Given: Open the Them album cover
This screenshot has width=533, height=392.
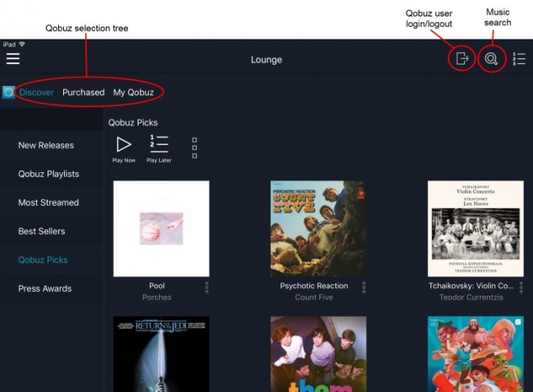Looking at the screenshot, I should pos(318,354).
